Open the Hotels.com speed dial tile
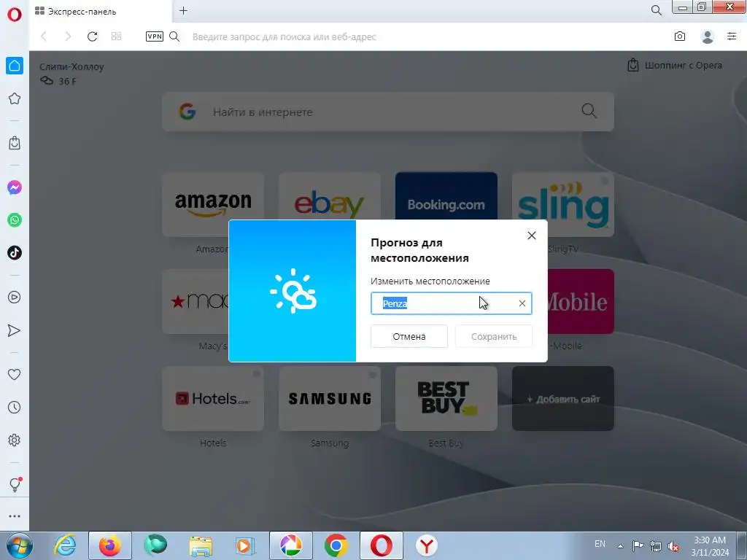 point(213,399)
